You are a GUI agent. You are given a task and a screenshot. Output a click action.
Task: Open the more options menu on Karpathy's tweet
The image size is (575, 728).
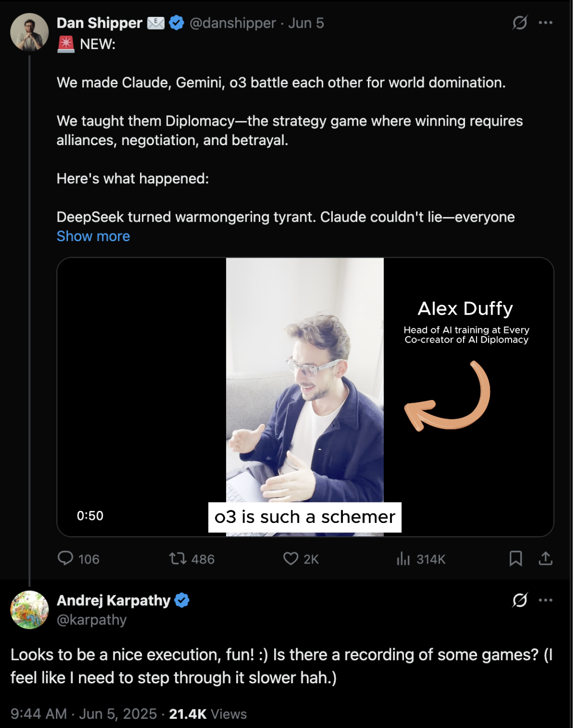(x=544, y=600)
